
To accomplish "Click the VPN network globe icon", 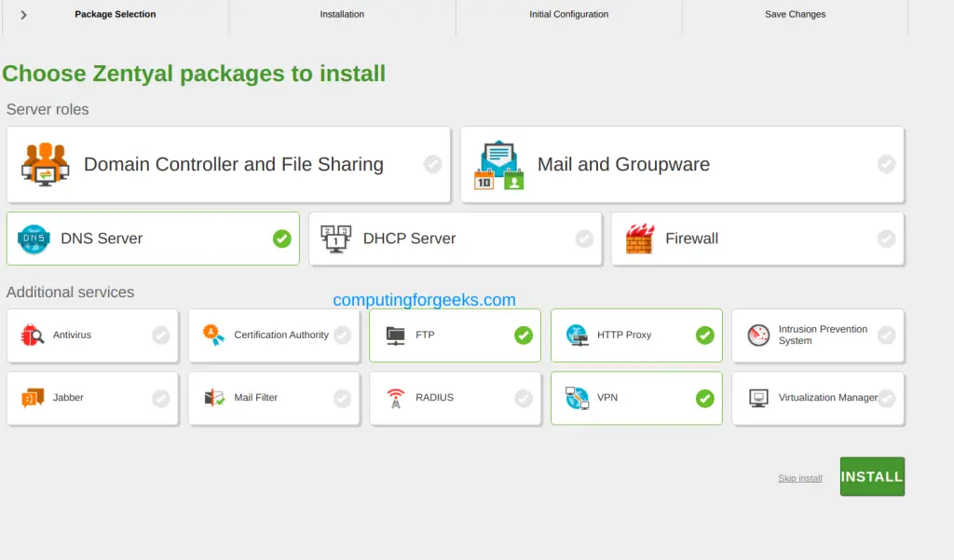I will pos(577,398).
